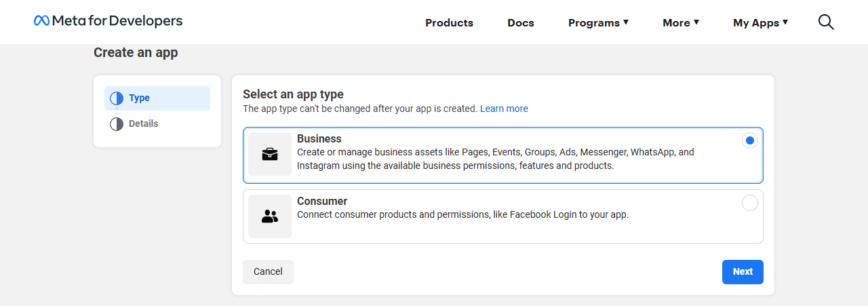Expand the Programs dropdown menu
Viewport: 868px width, 306px height.
pyautogui.click(x=599, y=22)
